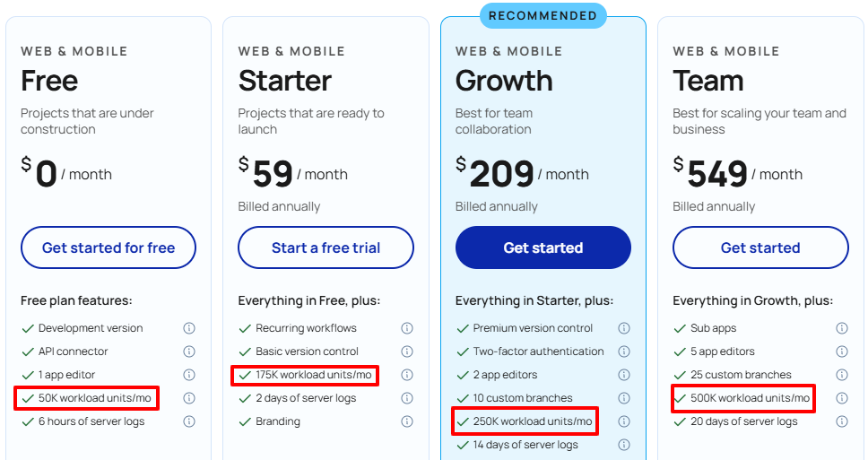This screenshot has height=460, width=868.
Task: Click the RECOMMENDED badge on Growth plan
Action: point(543,16)
